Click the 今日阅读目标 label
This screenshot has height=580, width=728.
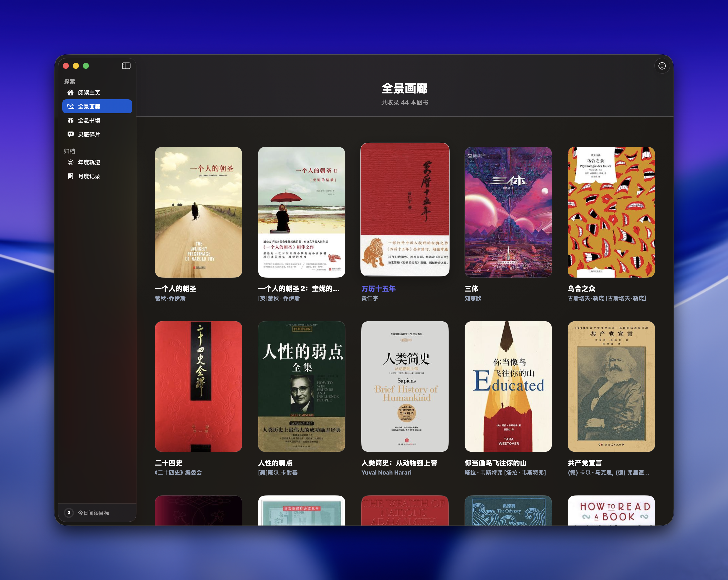click(94, 513)
